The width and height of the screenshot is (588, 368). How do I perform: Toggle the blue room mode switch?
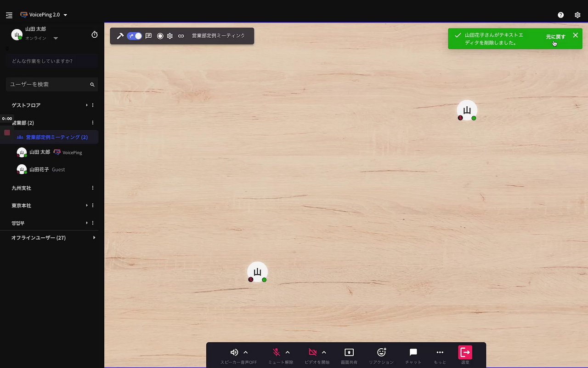(135, 36)
